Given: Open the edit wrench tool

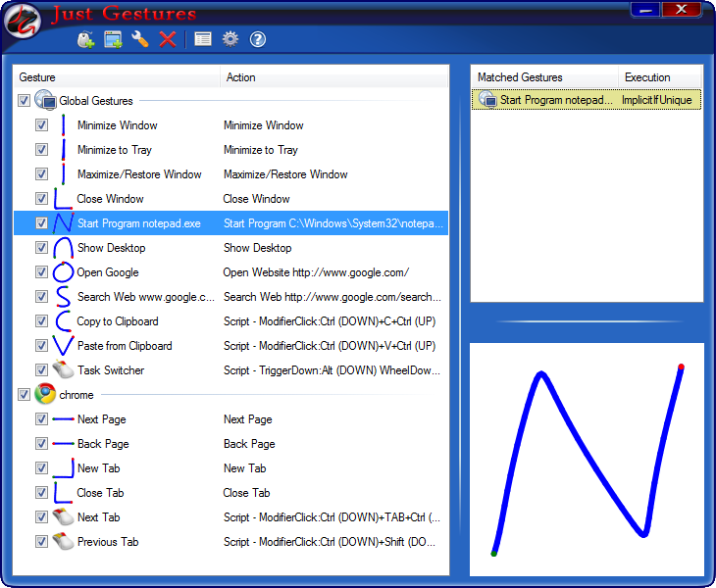Looking at the screenshot, I should click(x=140, y=39).
